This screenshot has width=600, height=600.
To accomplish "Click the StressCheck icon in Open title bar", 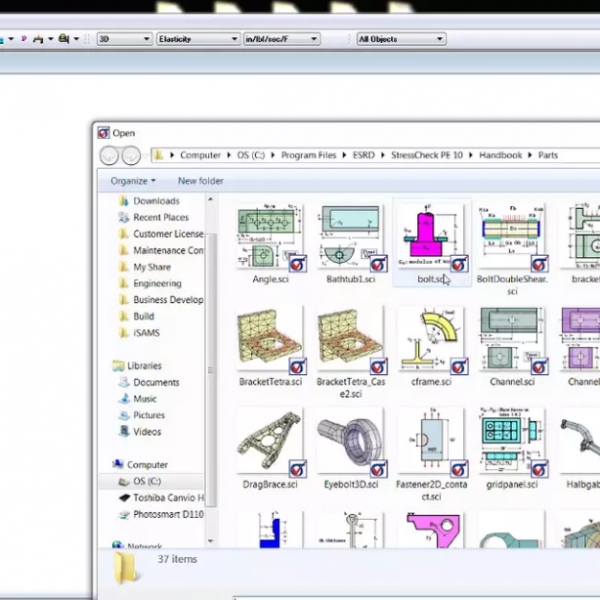I will pyautogui.click(x=103, y=133).
